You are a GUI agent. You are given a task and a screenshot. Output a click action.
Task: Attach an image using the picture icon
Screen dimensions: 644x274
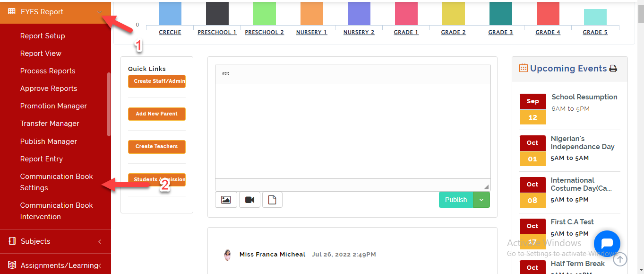tap(226, 200)
